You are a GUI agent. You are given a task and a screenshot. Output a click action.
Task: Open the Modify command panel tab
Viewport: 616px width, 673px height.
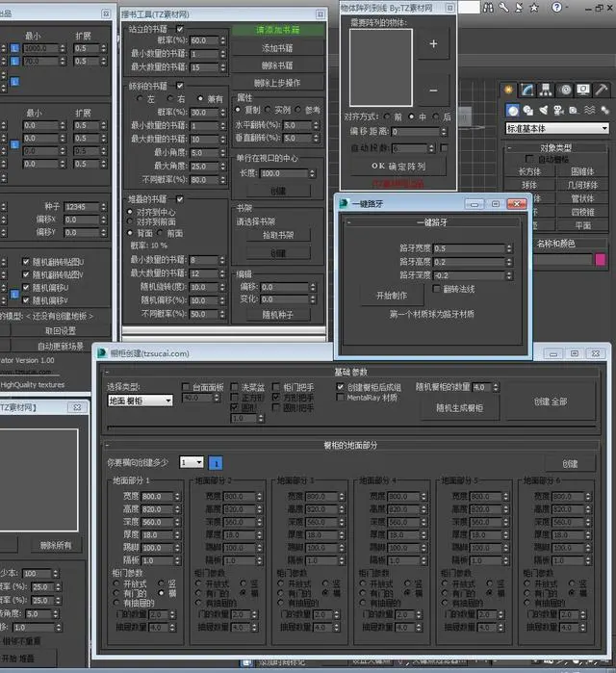(527, 90)
